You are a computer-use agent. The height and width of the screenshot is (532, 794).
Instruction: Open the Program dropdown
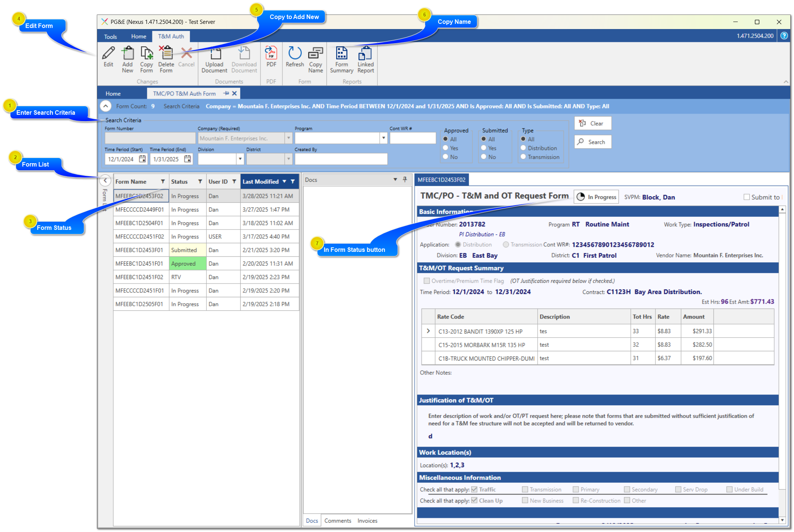(384, 138)
